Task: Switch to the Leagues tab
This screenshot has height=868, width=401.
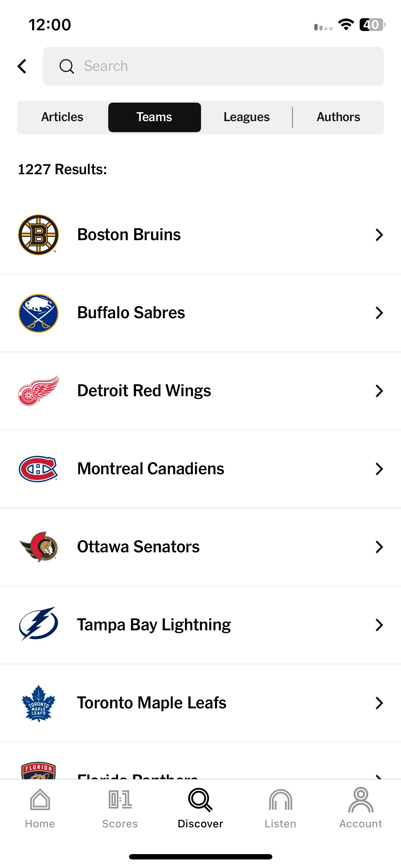Action: [247, 117]
